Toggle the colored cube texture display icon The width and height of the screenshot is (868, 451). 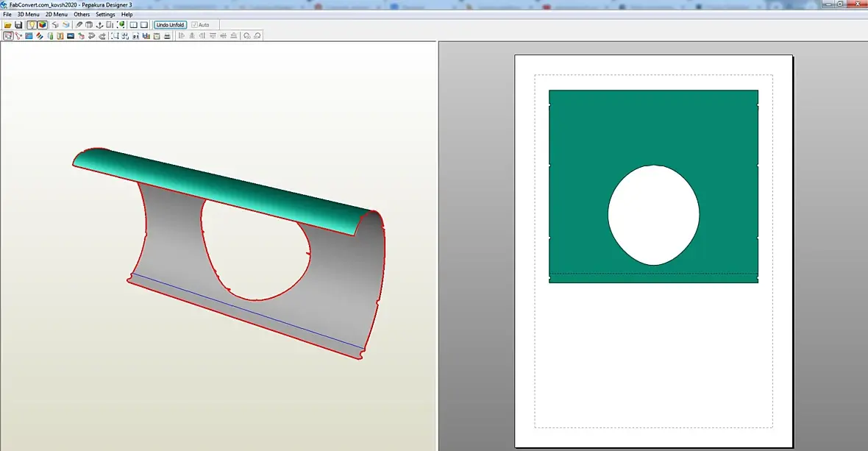point(42,25)
